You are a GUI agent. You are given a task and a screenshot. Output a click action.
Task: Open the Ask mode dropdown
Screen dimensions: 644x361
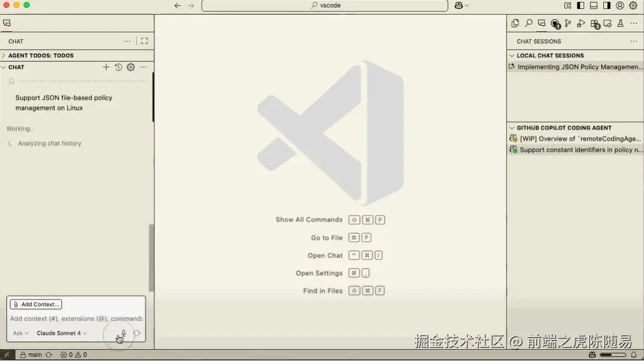21,333
